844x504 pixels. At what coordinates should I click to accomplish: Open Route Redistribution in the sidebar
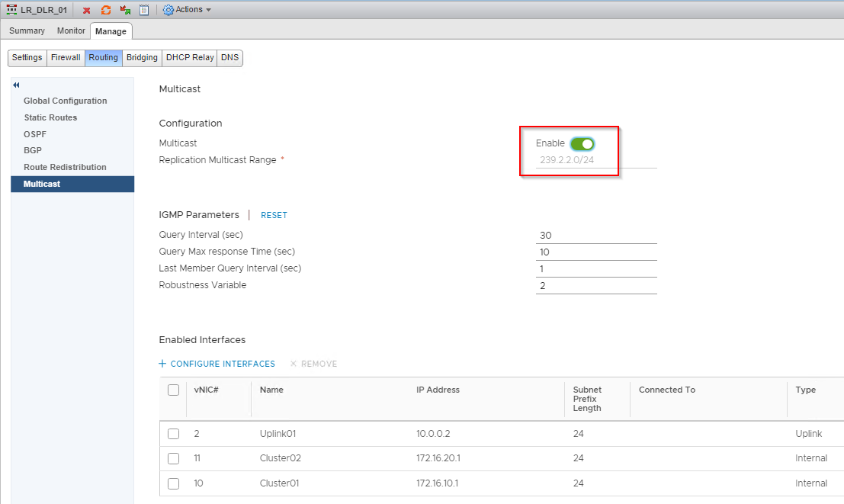[65, 167]
